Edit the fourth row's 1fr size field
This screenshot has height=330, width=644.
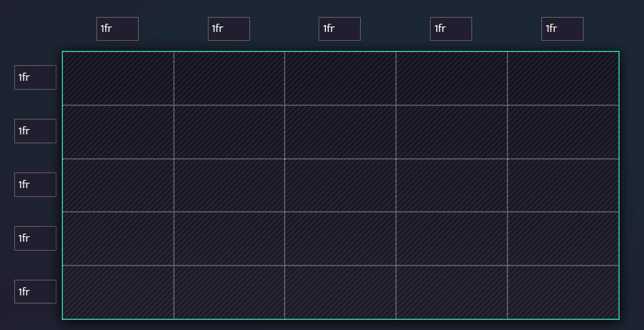point(35,238)
